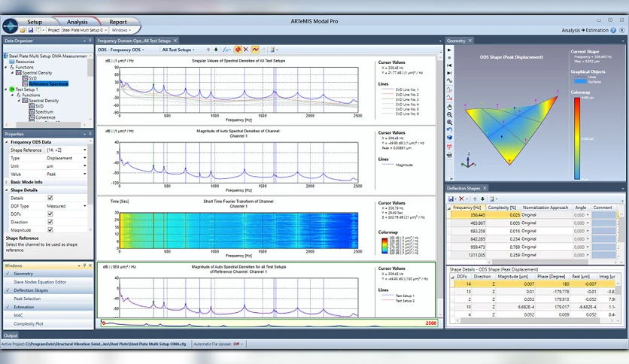Click the green down arrow in ODS toolbar
Screen dimensions: 629x364
[x=216, y=50]
